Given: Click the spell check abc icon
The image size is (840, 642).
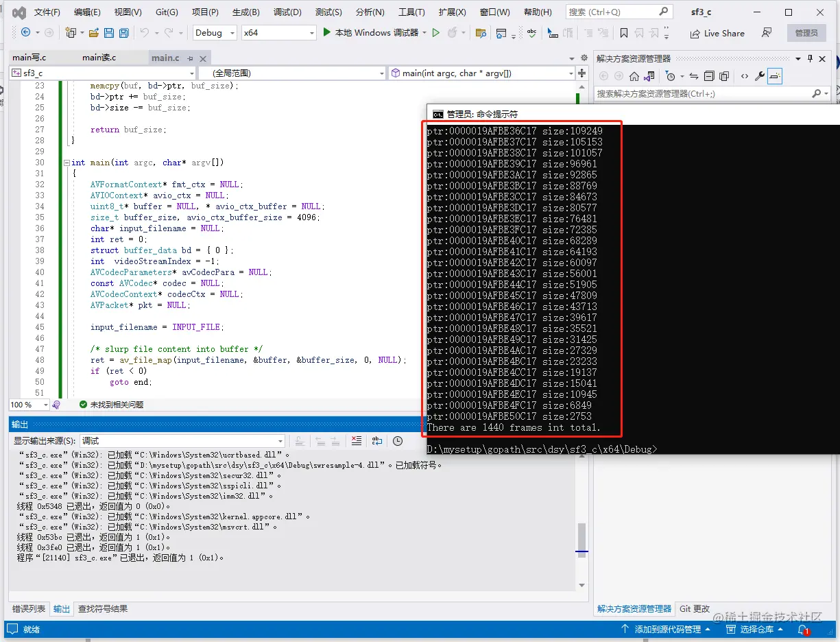Looking at the screenshot, I should point(532,32).
